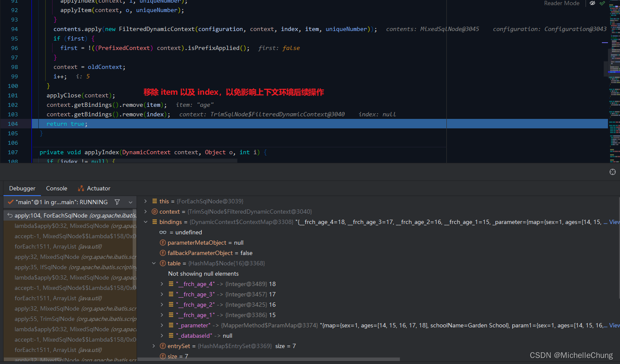The height and width of the screenshot is (364, 620).
Task: Click the fallbackParameterObject field icon
Action: 163,253
